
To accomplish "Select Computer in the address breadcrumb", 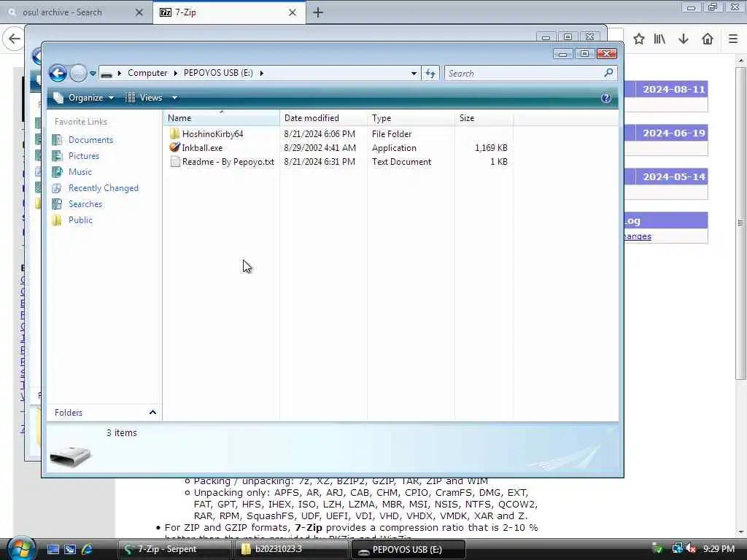I will (147, 73).
